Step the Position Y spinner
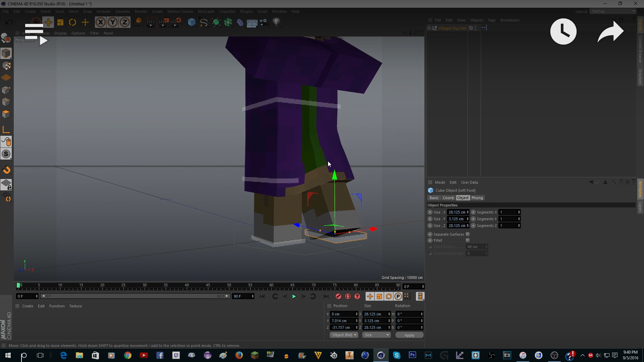The width and height of the screenshot is (644, 362). point(356,321)
